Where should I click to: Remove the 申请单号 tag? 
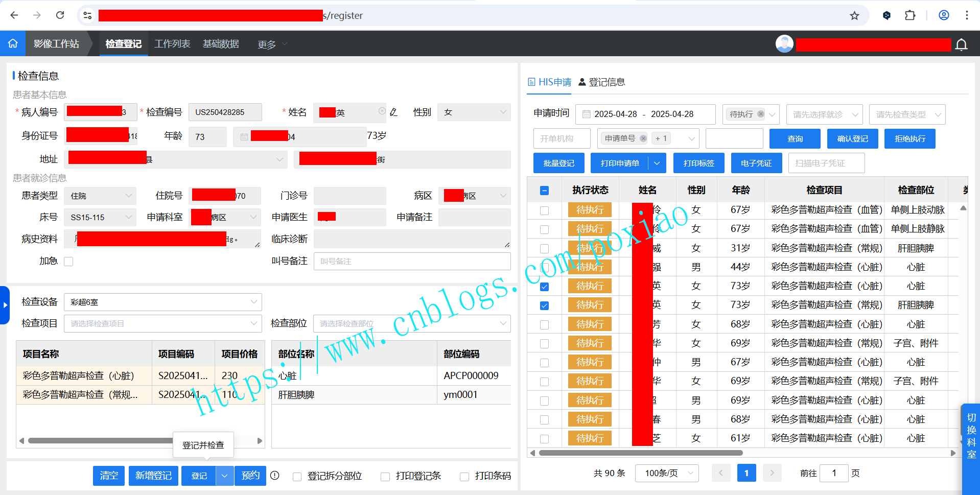pyautogui.click(x=643, y=138)
